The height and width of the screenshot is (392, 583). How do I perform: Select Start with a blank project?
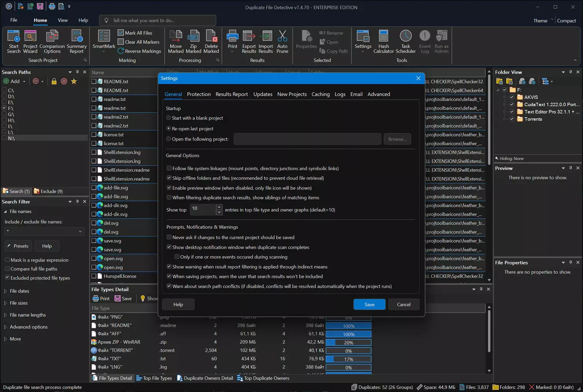(x=169, y=118)
